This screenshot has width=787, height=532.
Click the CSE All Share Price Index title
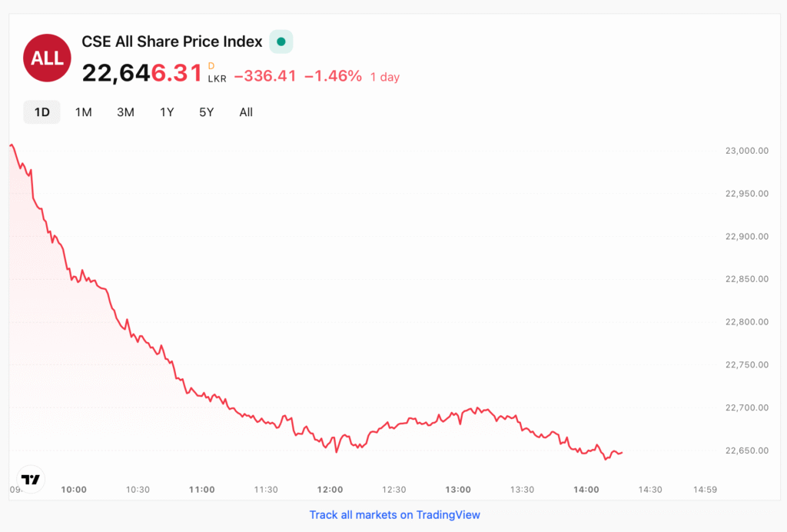pos(172,42)
